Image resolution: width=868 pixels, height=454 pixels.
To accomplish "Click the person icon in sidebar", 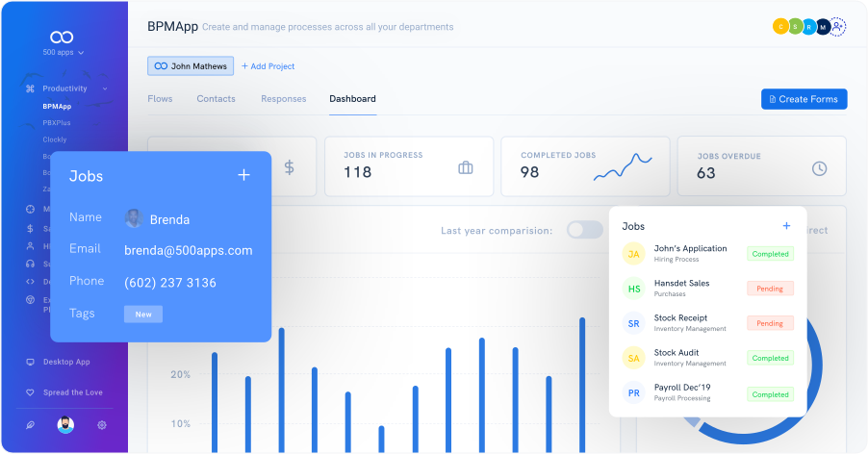I will (31, 246).
